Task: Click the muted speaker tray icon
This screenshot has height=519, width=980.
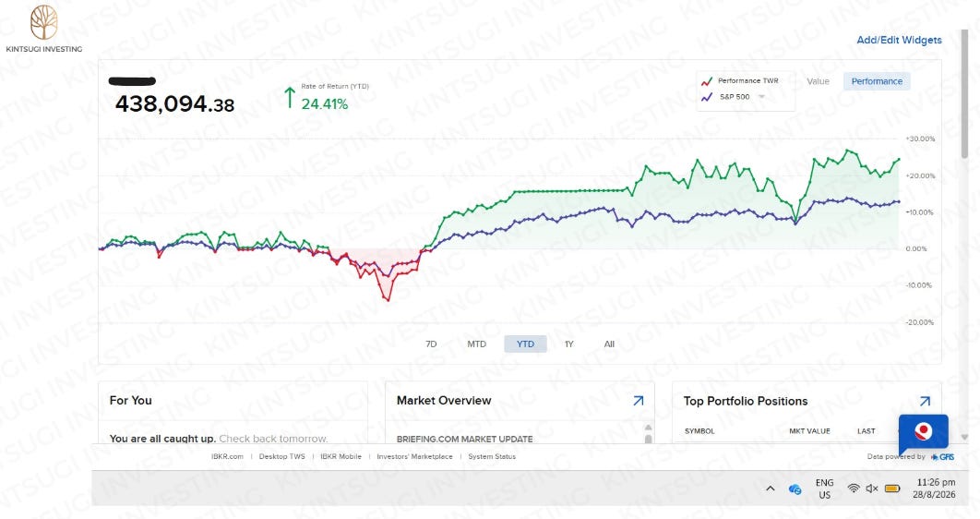Action: tap(872, 489)
